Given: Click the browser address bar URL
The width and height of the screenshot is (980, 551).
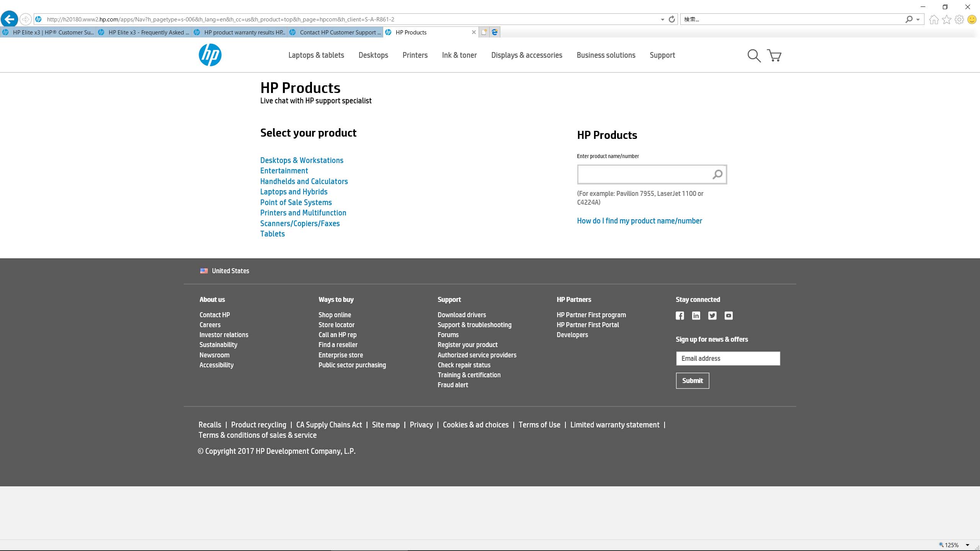Looking at the screenshot, I should click(x=220, y=19).
